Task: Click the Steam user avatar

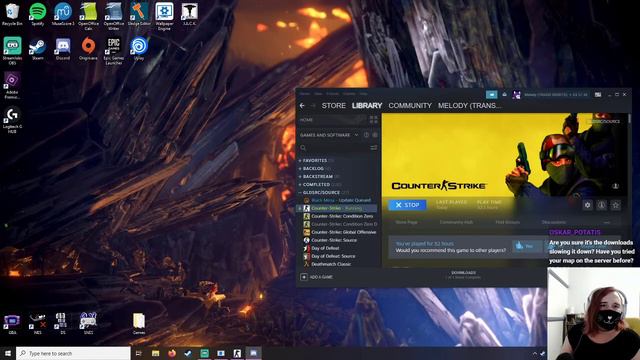Action: click(x=516, y=95)
